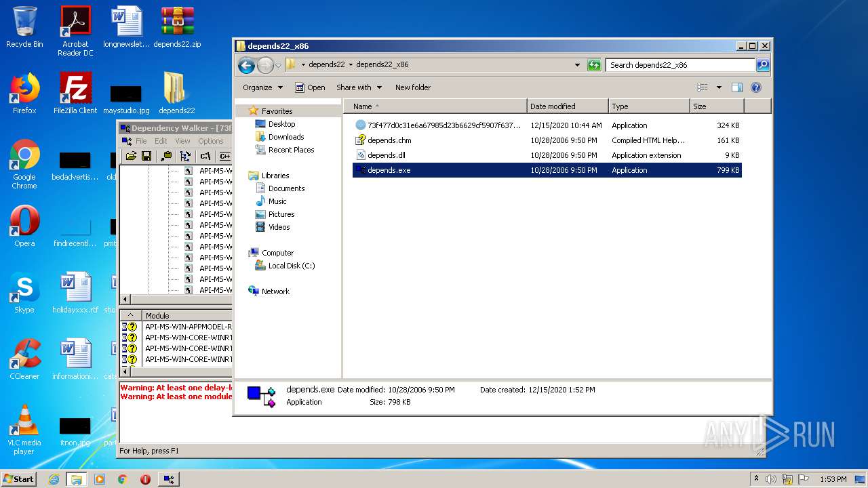
Task: Select the VLC media player desktop icon
Action: (24, 430)
